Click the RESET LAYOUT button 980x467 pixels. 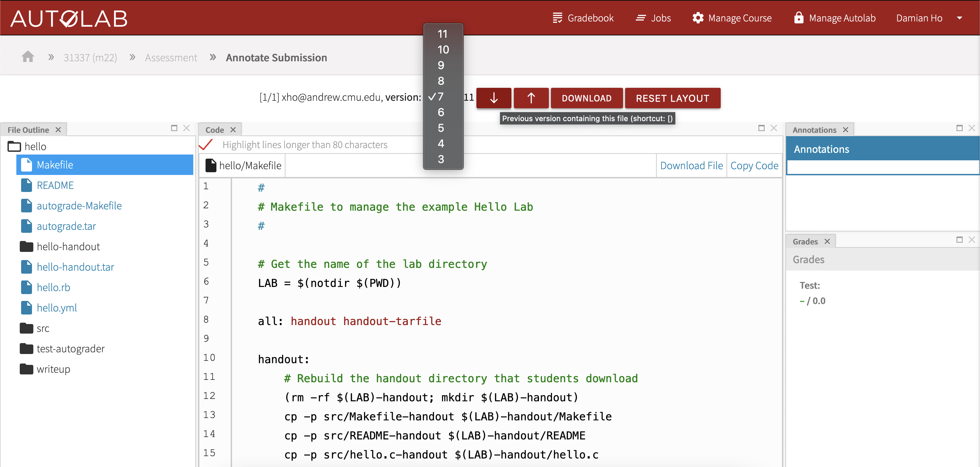(673, 98)
